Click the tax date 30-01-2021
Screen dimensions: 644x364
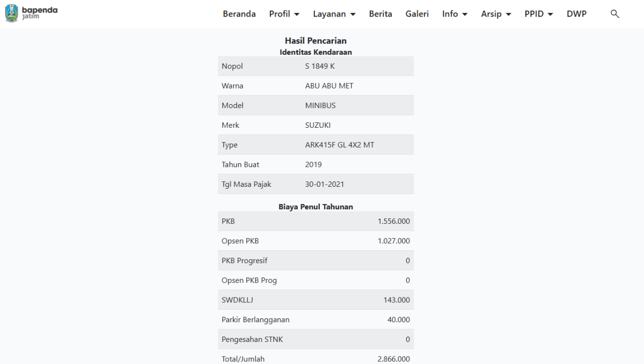(325, 184)
